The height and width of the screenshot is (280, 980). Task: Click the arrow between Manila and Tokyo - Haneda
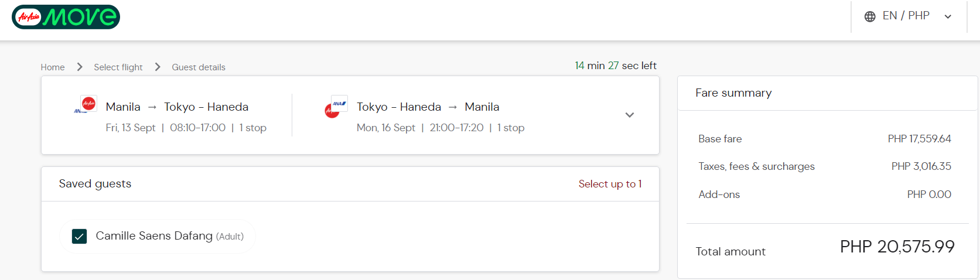point(152,107)
